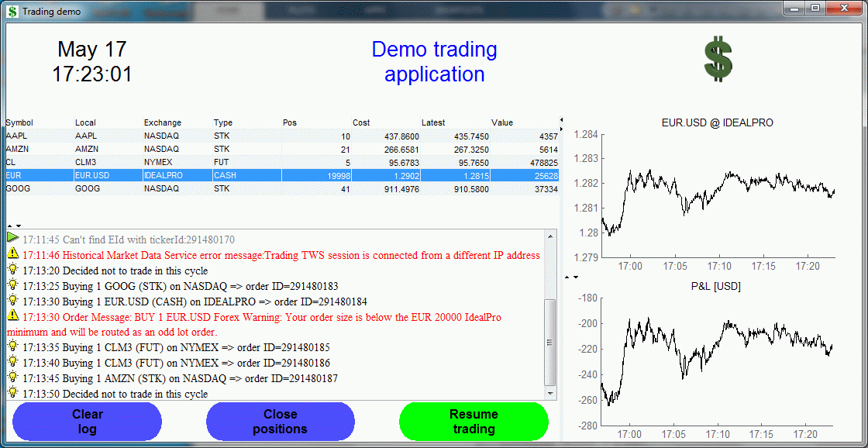Image resolution: width=868 pixels, height=448 pixels.
Task: Collapse the left pane with the left divider arrow
Action: pos(561,119)
